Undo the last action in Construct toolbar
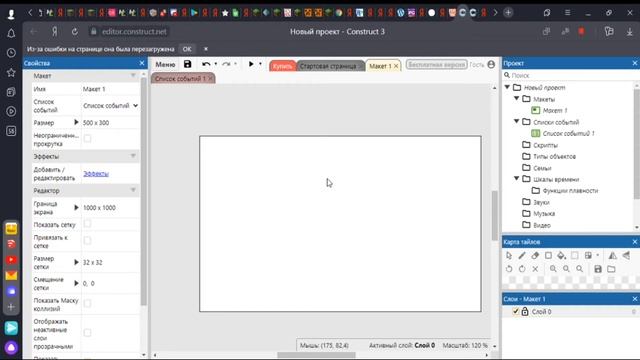Viewport: 640px width, 360px height. pos(206,64)
